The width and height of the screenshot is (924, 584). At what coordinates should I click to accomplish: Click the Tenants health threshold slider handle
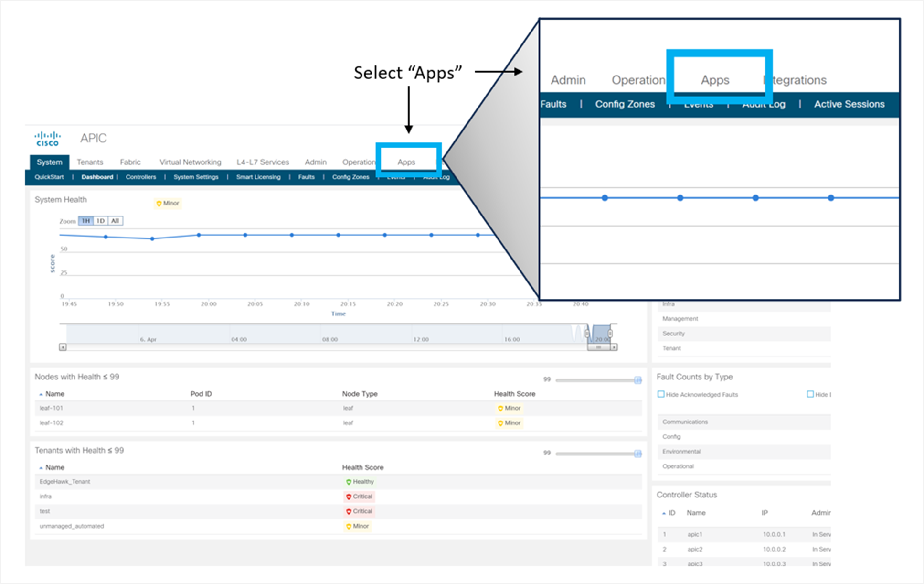pos(638,454)
